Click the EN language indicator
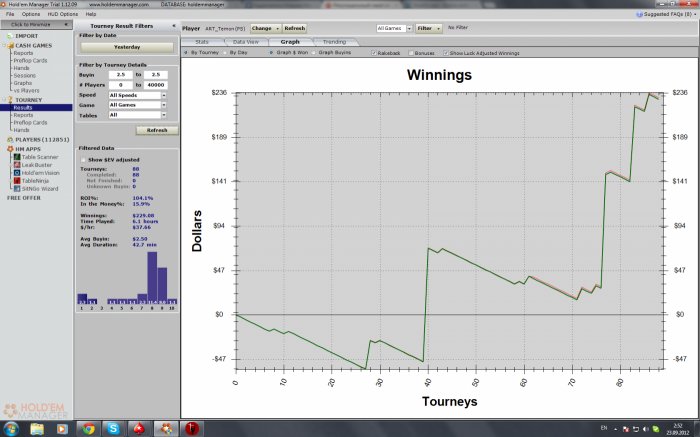 click(x=604, y=429)
